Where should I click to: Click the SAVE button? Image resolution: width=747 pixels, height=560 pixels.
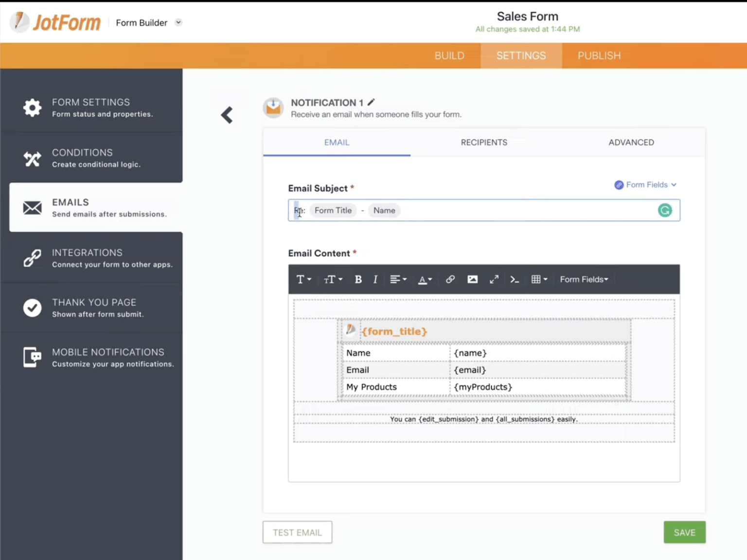(x=684, y=532)
